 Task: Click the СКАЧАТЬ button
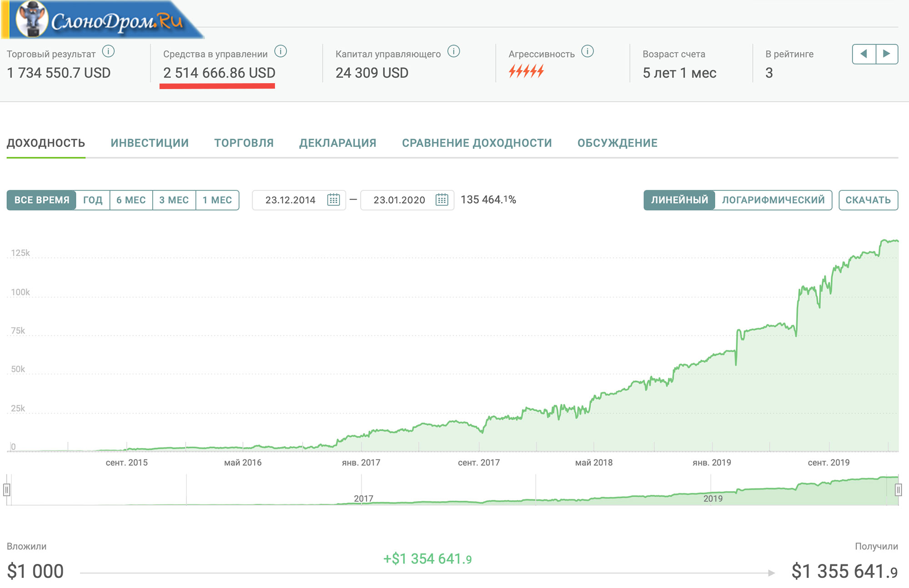[868, 200]
